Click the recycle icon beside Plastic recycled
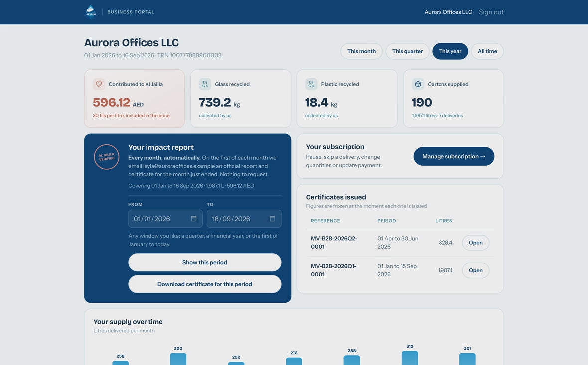Screen dimensions: 588x365 point(311,84)
